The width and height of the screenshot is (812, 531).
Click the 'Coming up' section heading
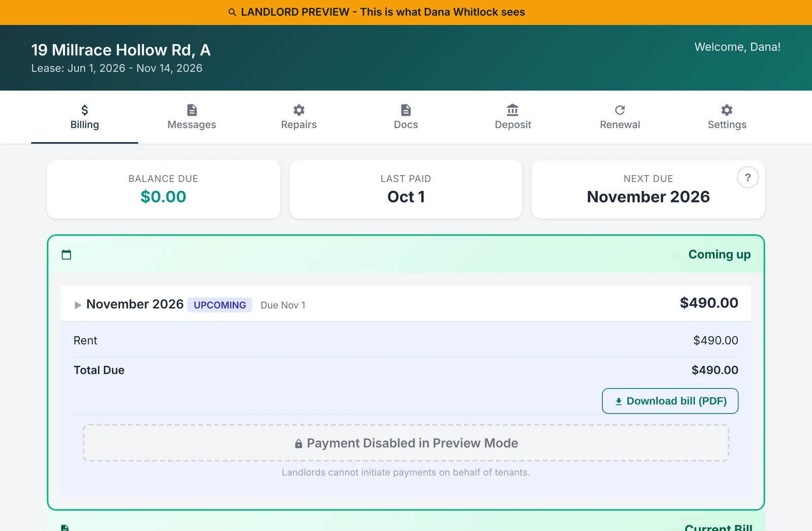(720, 254)
